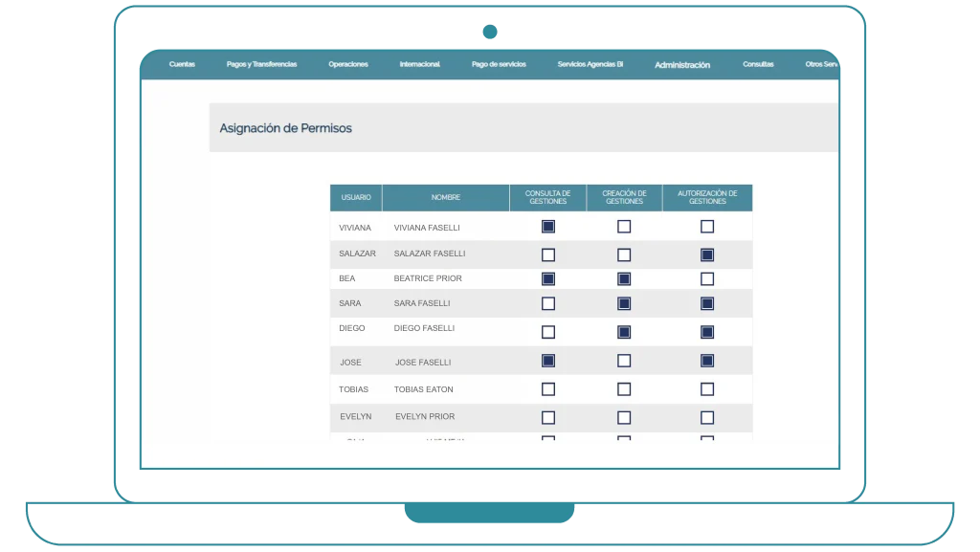The height and width of the screenshot is (552, 980).
Task: Open the Cuentas menu
Action: pyautogui.click(x=182, y=65)
